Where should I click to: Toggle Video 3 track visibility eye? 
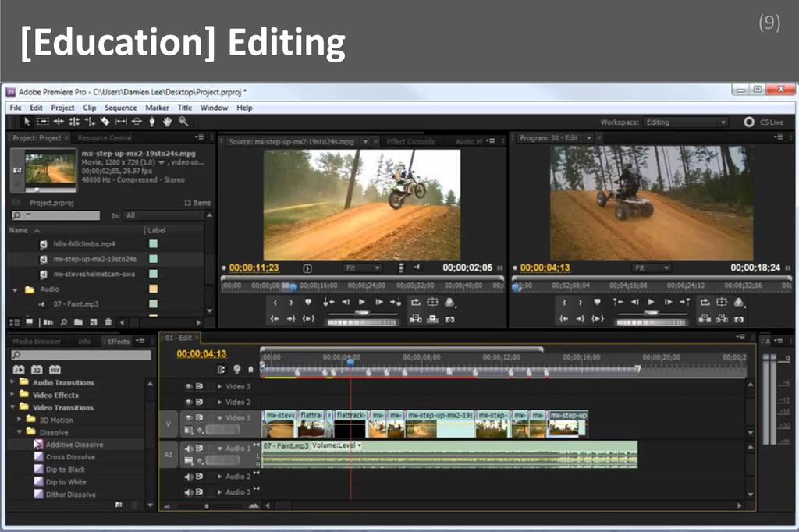point(189,386)
